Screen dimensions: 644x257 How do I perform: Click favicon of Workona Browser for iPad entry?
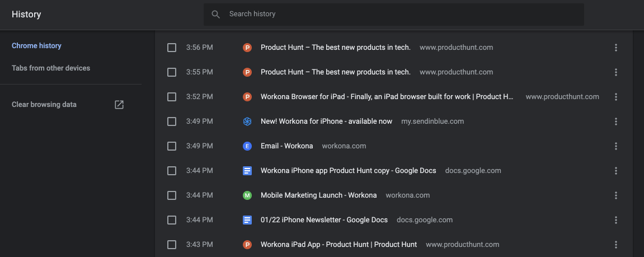(x=247, y=97)
